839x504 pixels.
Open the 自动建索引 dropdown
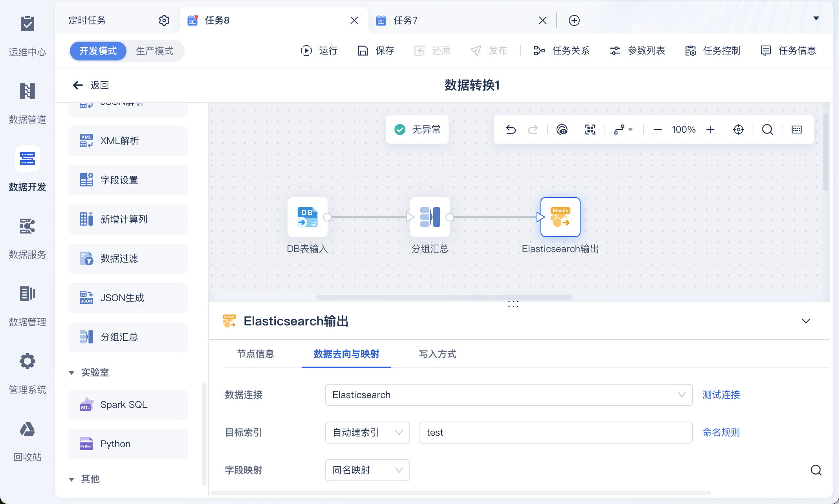coord(367,433)
